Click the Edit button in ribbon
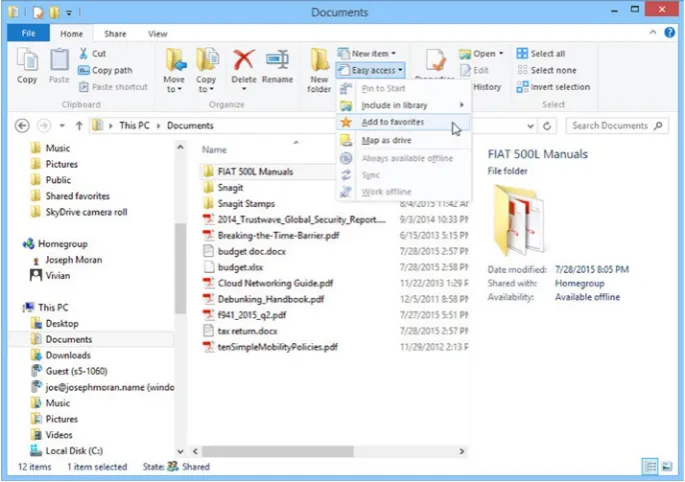 click(x=474, y=70)
